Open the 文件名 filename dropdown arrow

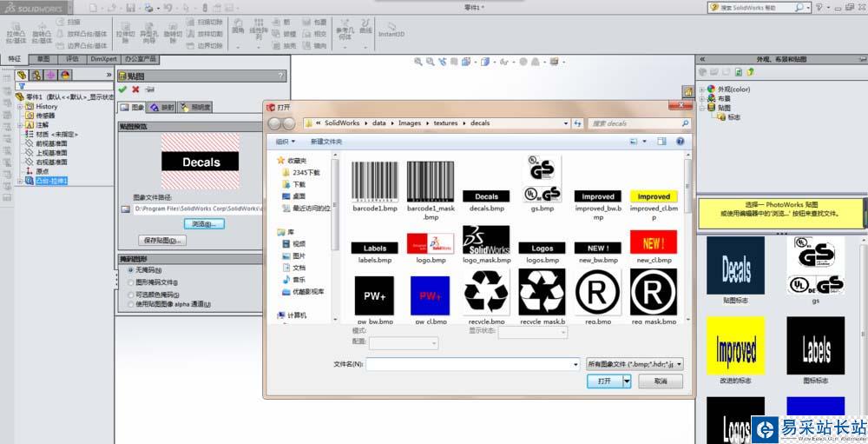tap(575, 364)
